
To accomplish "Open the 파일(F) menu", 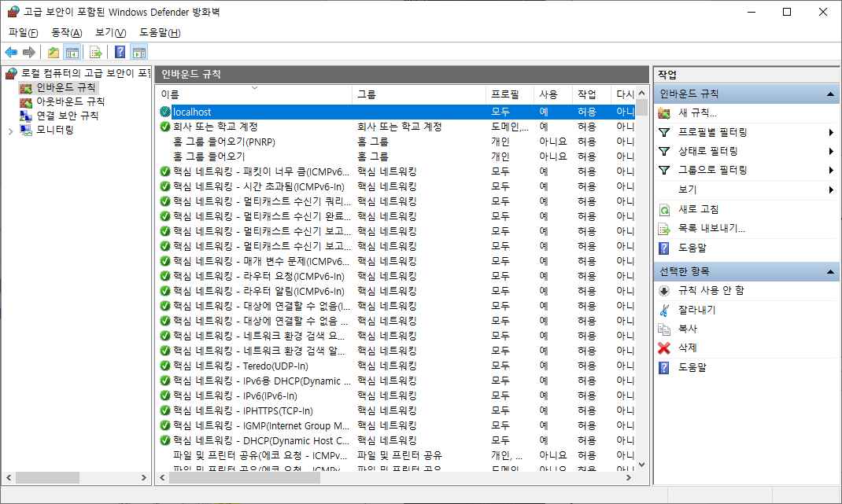I will pos(23,33).
